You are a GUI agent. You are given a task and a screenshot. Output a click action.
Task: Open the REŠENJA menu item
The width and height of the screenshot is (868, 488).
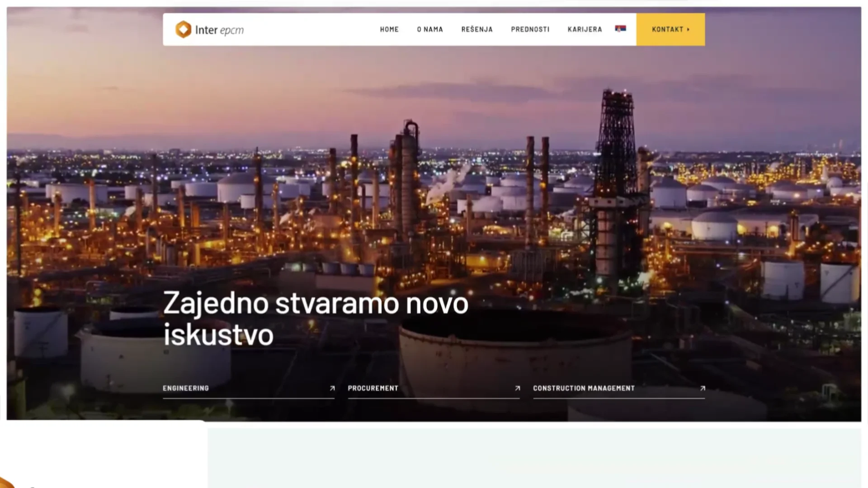click(x=477, y=29)
